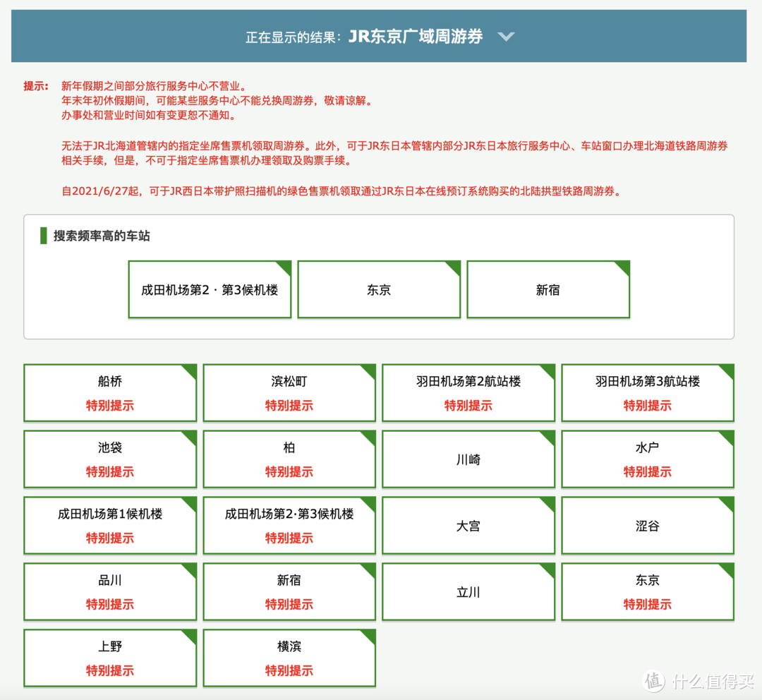Select the 成田机场第1候机楼 station card
Image resolution: width=762 pixels, height=700 pixels.
110,526
